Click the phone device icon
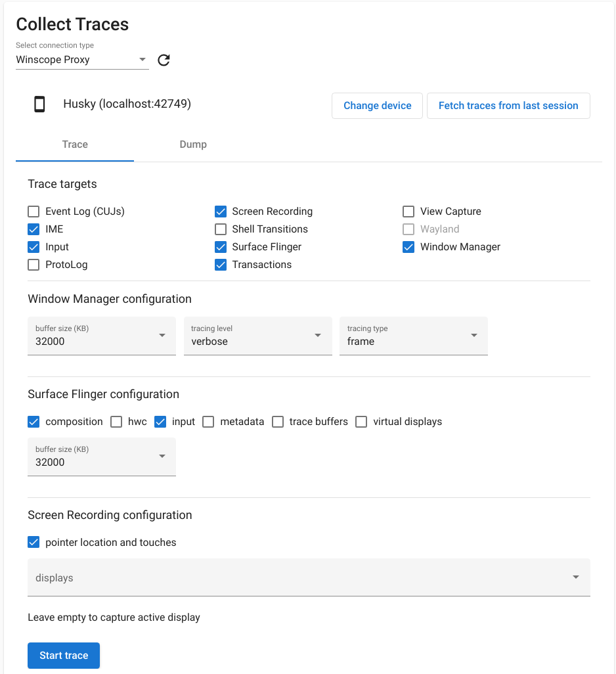This screenshot has width=616, height=674. (39, 104)
